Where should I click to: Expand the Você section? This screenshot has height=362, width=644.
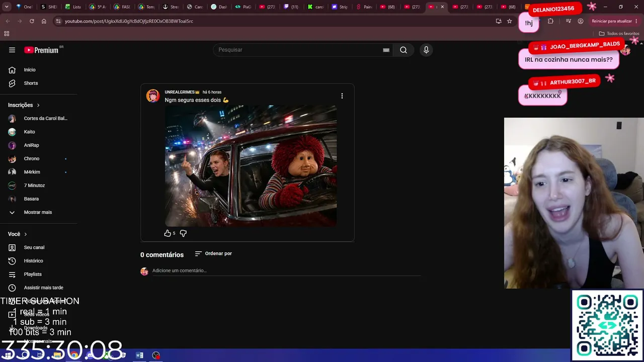18,234
